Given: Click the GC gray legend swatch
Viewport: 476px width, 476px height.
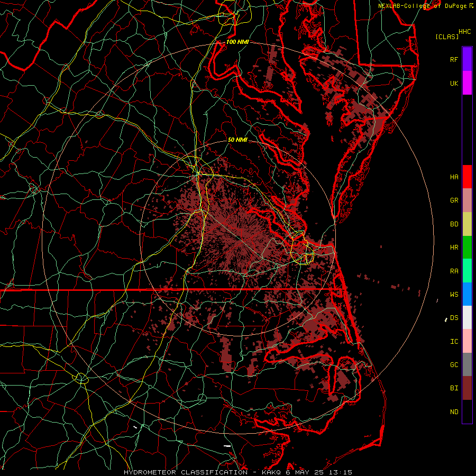Looking at the screenshot, I should tap(467, 364).
